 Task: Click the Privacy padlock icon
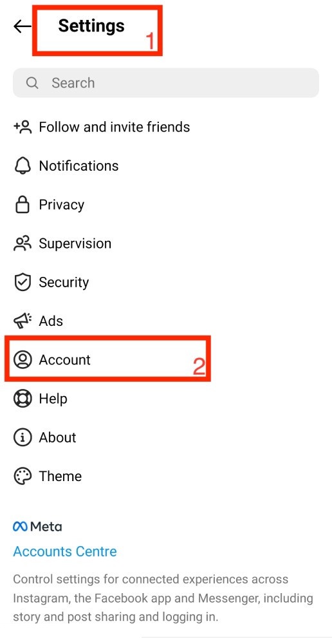coord(23,205)
